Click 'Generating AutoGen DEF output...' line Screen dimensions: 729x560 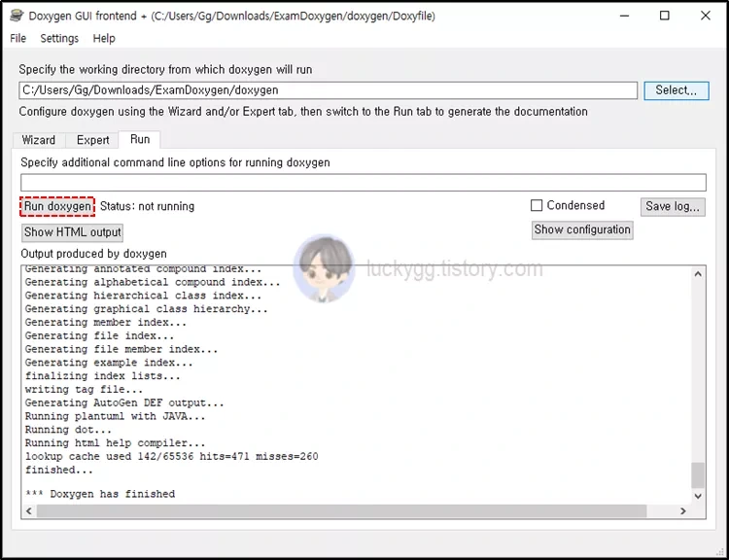[x=124, y=402]
